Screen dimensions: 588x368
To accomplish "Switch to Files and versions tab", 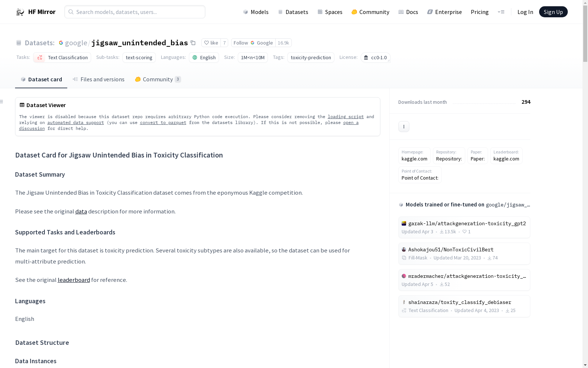I will coord(98,79).
